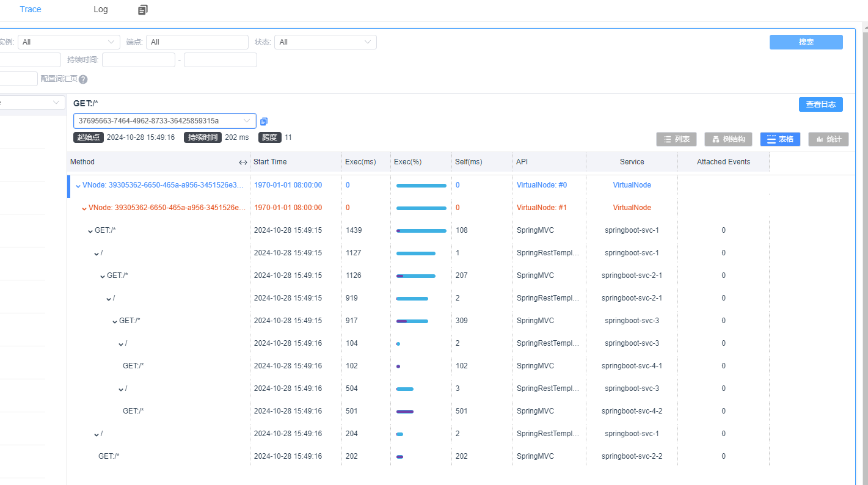This screenshot has height=485, width=868.
Task: Select the springboot-svc-4-1 service cell
Action: pyautogui.click(x=632, y=366)
